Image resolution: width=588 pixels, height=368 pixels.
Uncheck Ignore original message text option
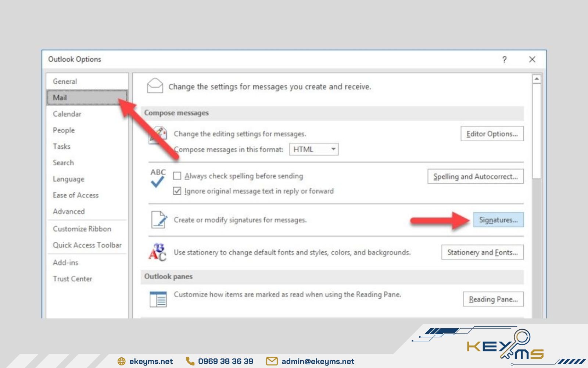click(x=177, y=191)
